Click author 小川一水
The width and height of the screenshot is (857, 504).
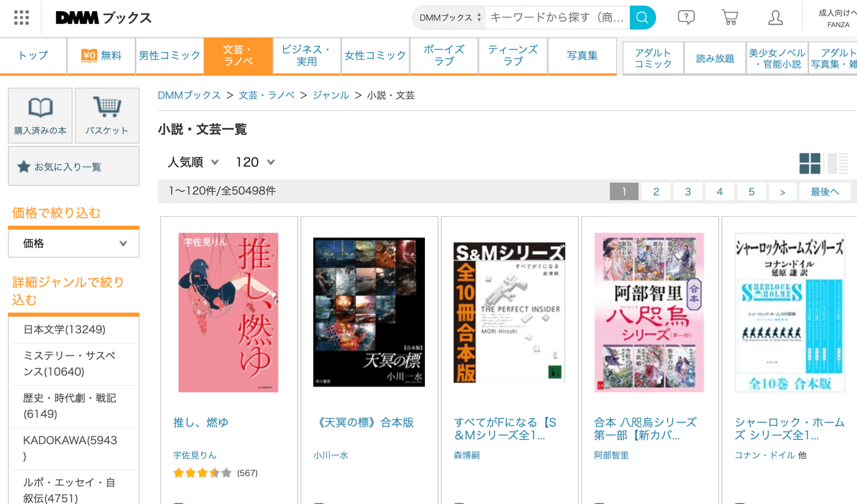(330, 455)
